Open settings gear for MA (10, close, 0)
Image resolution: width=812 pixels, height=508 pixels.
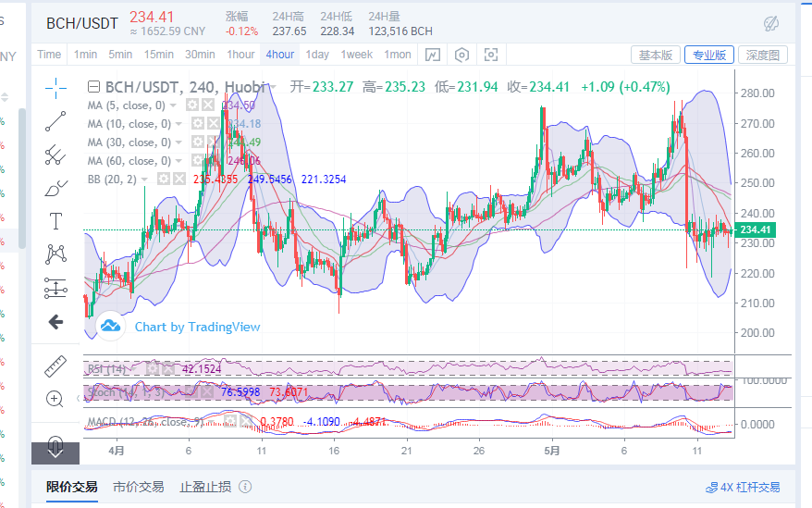[x=198, y=123]
